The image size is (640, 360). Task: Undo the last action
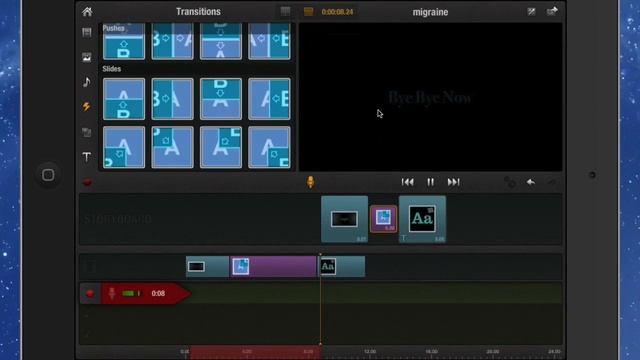coord(531,182)
